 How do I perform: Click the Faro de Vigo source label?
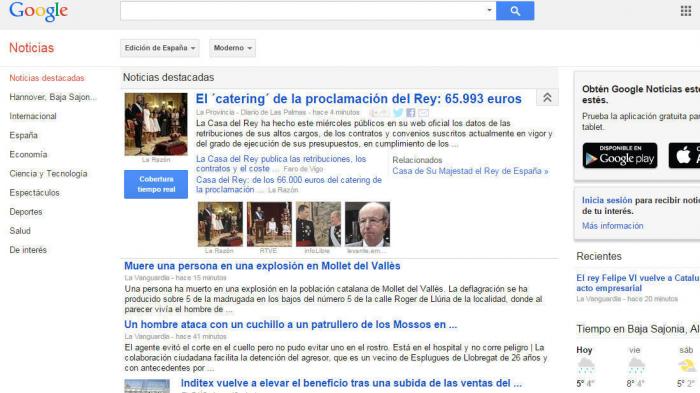pyautogui.click(x=303, y=169)
